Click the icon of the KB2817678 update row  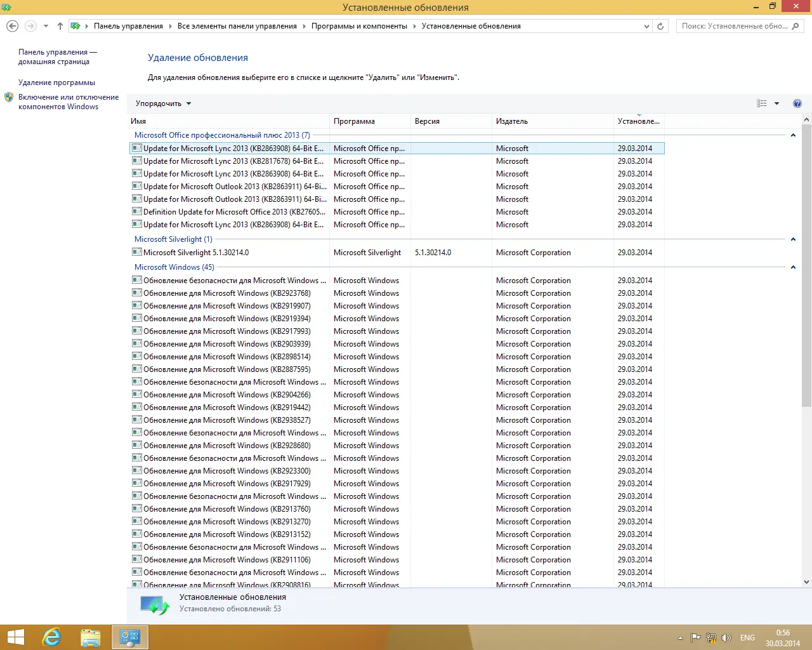[x=137, y=161]
